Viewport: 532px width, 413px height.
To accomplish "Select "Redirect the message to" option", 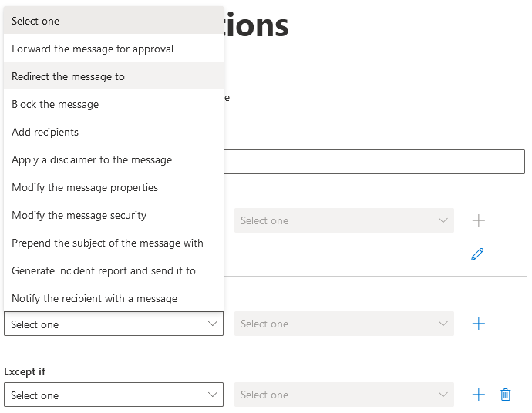I will tap(68, 76).
